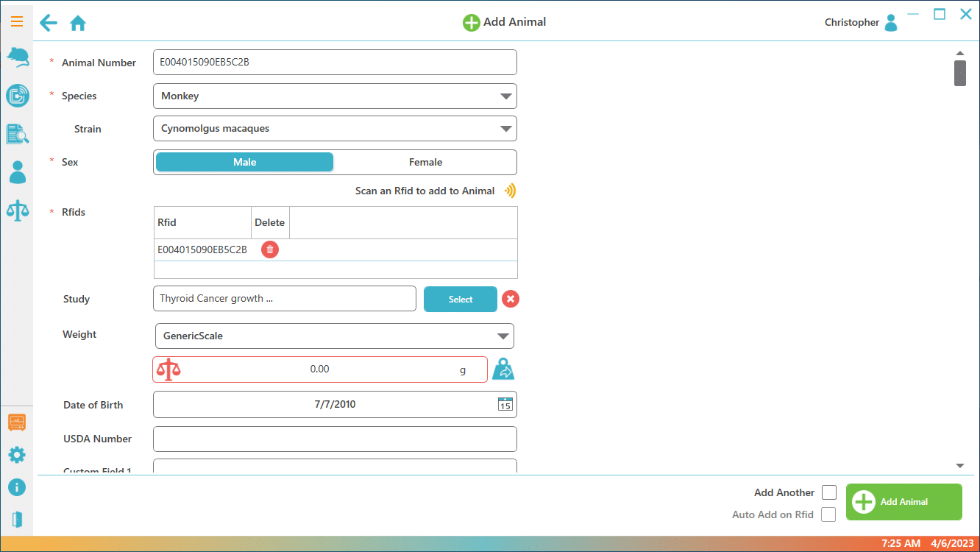Image resolution: width=980 pixels, height=552 pixels.
Task: Click the green Add Animal button
Action: click(x=903, y=502)
